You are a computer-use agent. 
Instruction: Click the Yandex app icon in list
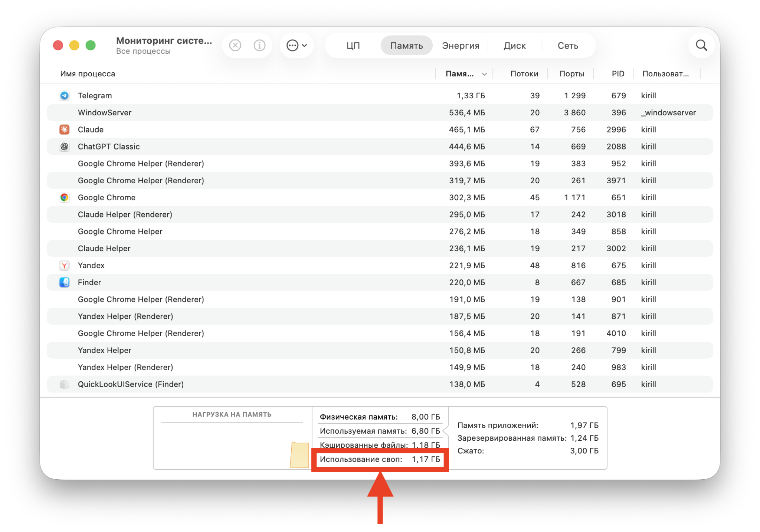pos(64,265)
